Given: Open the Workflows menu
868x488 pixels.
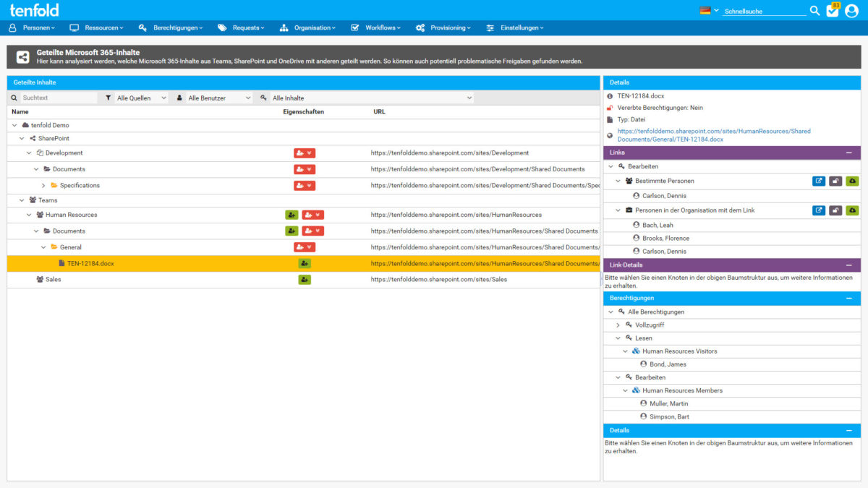Looking at the screenshot, I should point(375,27).
